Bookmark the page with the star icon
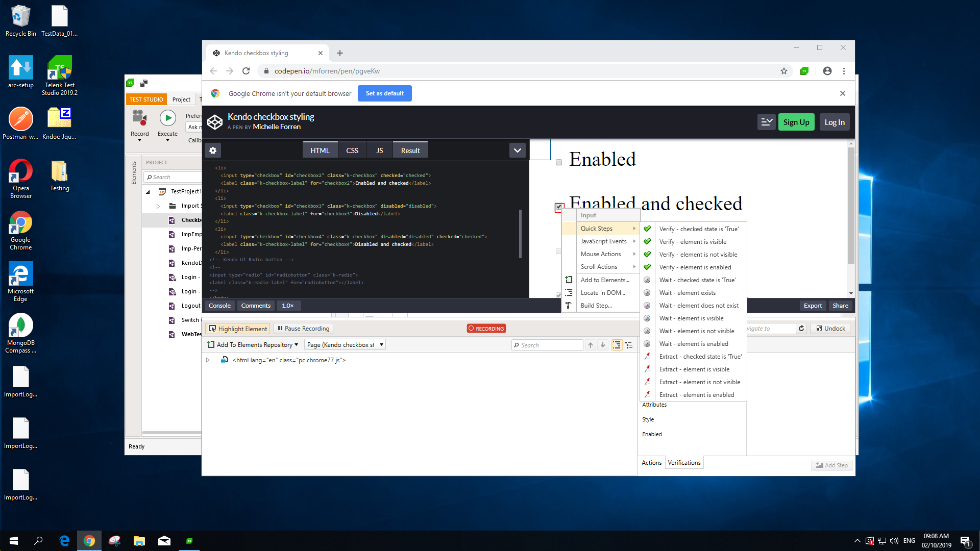The image size is (980, 551). [x=784, y=71]
